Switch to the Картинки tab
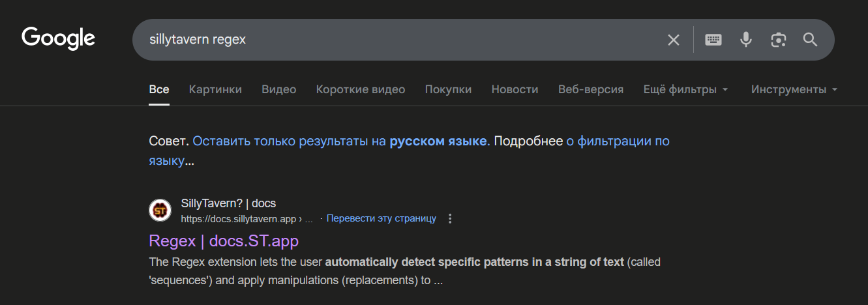This screenshot has height=305, width=868. click(215, 89)
